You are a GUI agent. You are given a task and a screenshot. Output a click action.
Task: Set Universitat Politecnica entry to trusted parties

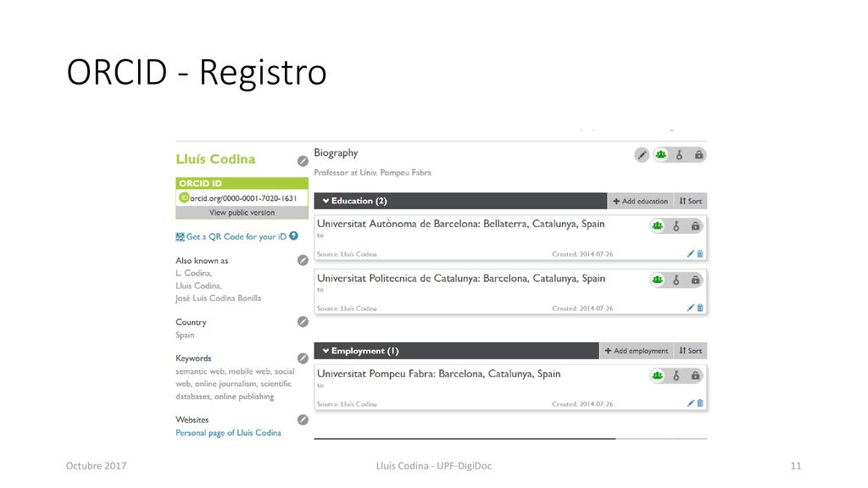coord(676,280)
